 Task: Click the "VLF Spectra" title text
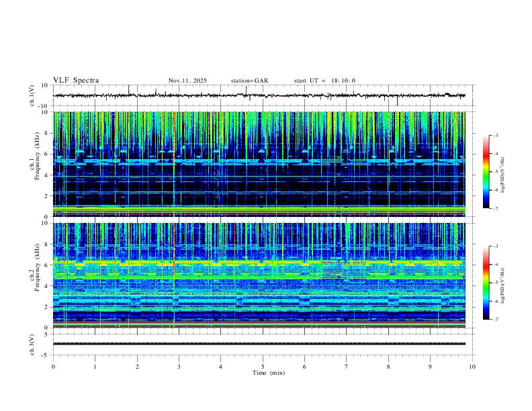(x=76, y=81)
